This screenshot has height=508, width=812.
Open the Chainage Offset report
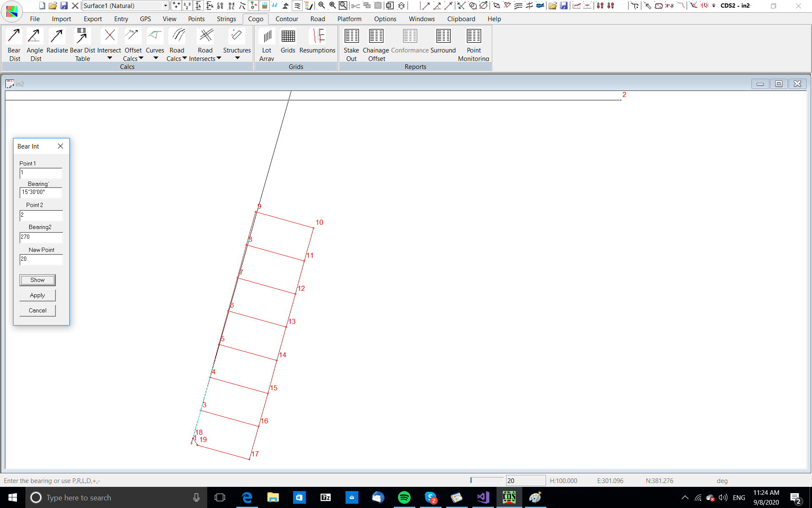[376, 36]
